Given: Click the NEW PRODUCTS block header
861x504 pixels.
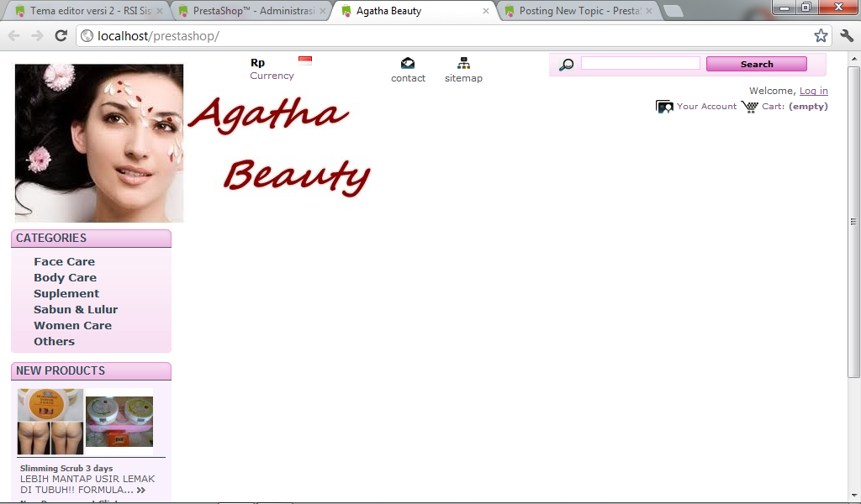Looking at the screenshot, I should tap(91, 370).
